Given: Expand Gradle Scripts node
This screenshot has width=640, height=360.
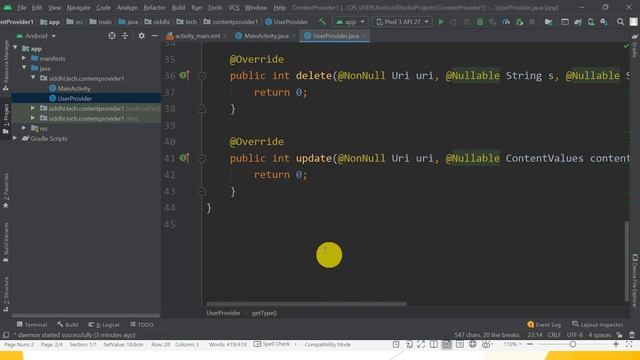Looking at the screenshot, I should point(16,138).
